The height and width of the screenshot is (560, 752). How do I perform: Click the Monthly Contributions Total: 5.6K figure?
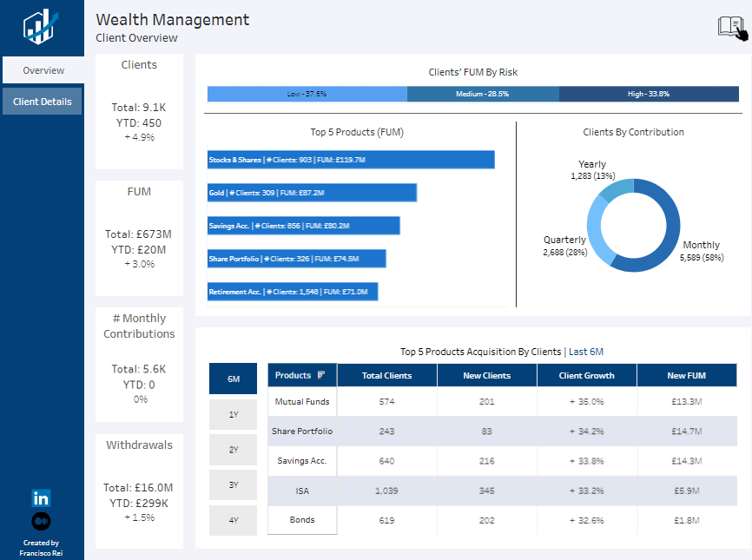click(x=139, y=369)
